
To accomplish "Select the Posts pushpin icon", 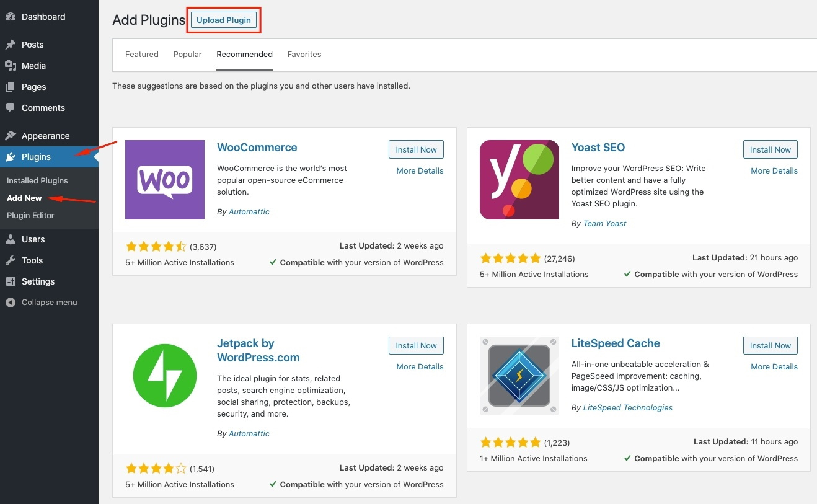I will [x=11, y=44].
